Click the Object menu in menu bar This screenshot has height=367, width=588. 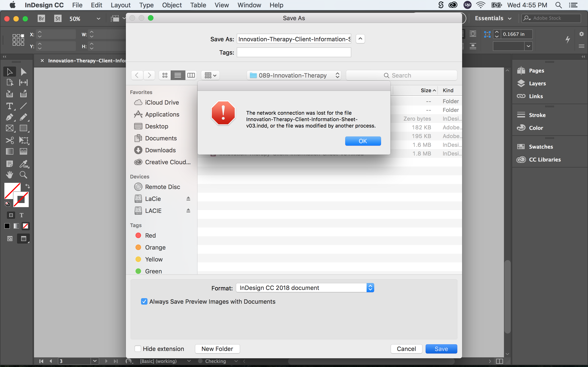pyautogui.click(x=171, y=5)
